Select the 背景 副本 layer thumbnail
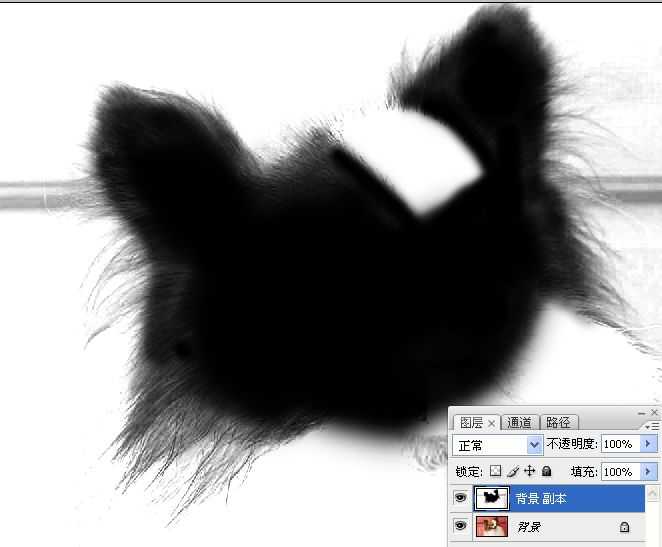Viewport: 662px width, 547px height. click(491, 497)
